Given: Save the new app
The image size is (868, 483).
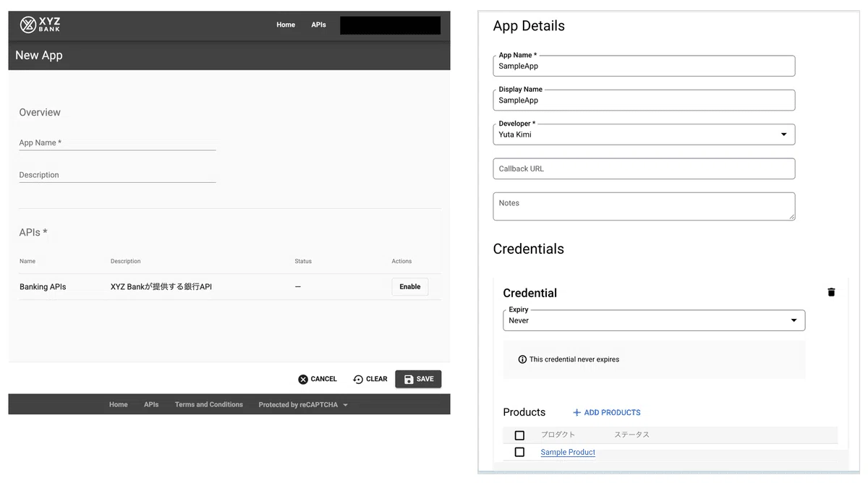Looking at the screenshot, I should click(418, 380).
